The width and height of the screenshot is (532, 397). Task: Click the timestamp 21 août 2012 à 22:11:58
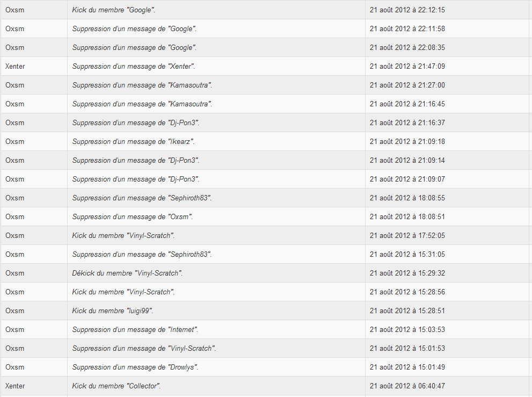(x=407, y=28)
